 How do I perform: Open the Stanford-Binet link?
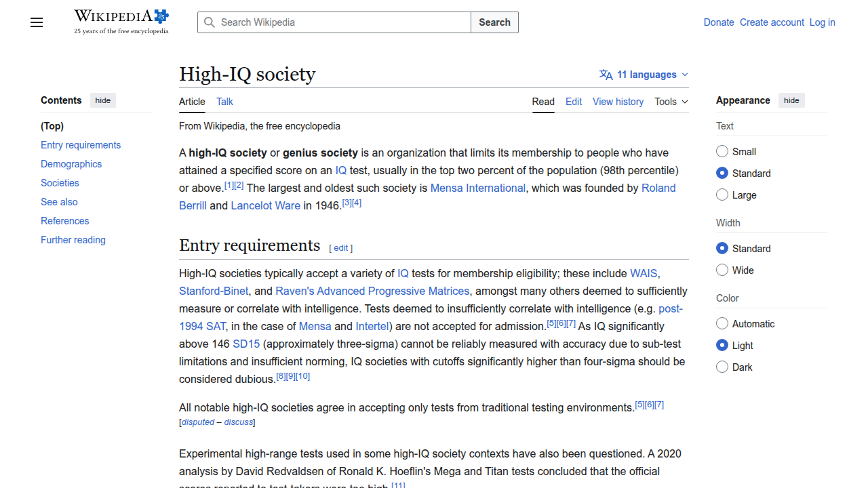pyautogui.click(x=214, y=291)
